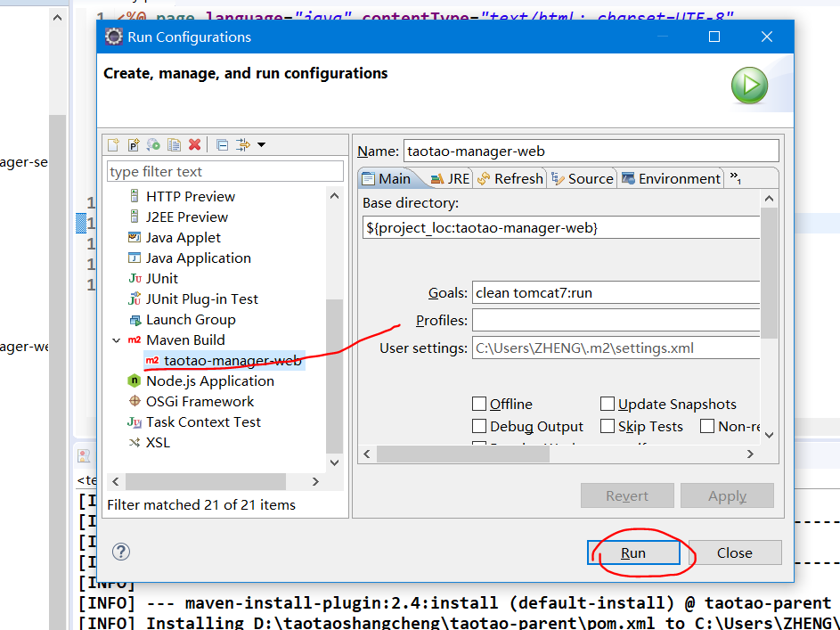Enable the Offline checkbox
Screen dimensions: 840x630
pos(479,404)
